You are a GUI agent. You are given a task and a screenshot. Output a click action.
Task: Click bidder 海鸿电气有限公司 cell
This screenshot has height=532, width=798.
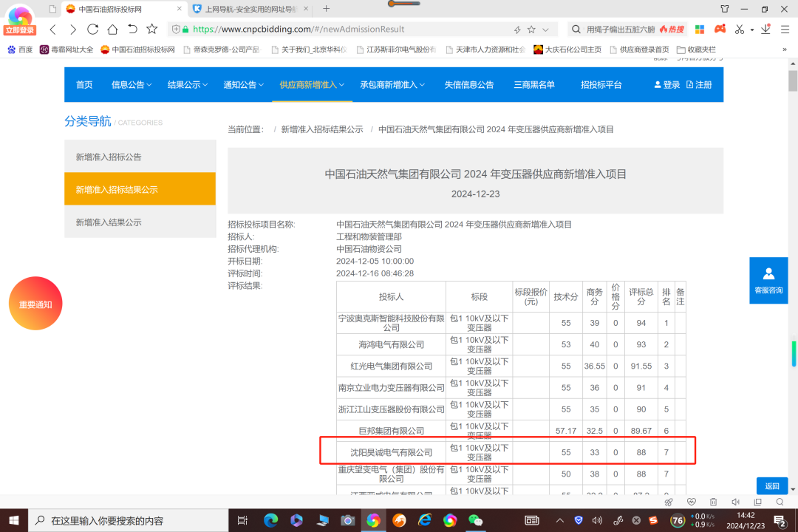391,344
